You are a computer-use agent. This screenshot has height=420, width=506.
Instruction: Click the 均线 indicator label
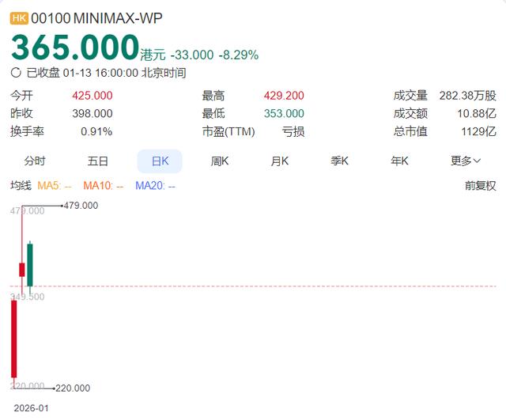point(21,186)
